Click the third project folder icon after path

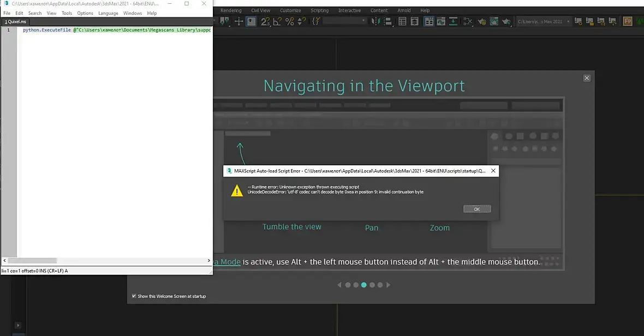pos(601,21)
